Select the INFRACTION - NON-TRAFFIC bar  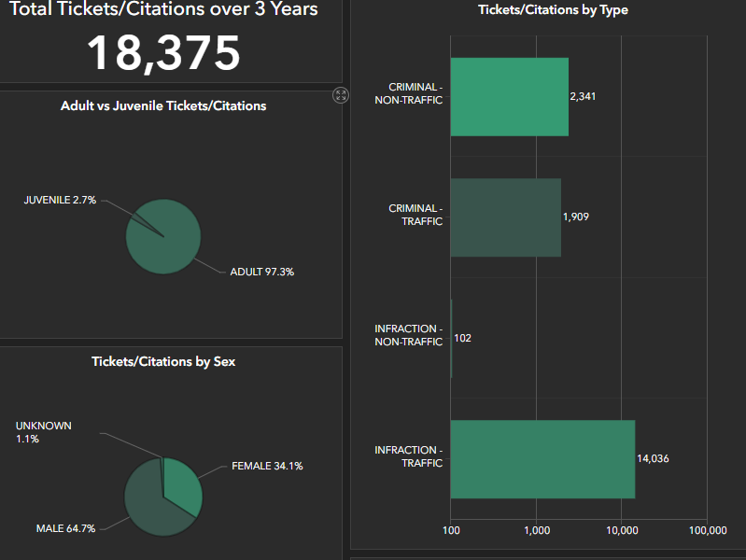(x=451, y=338)
